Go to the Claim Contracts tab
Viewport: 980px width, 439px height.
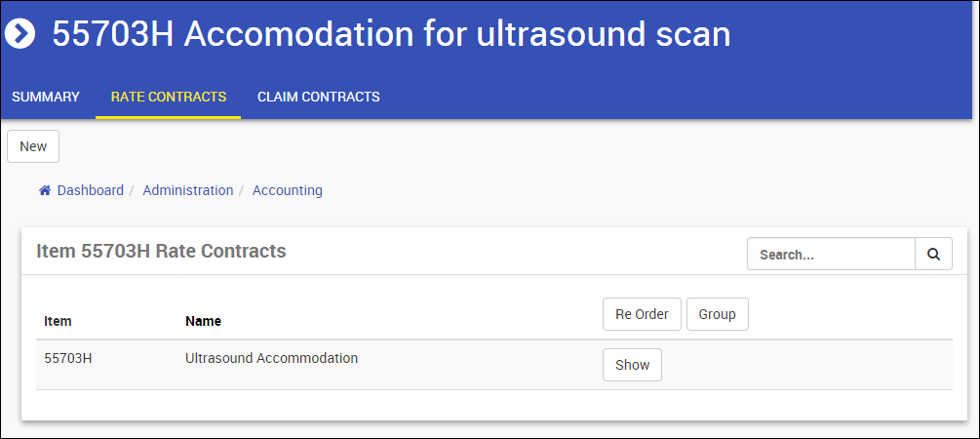point(319,98)
